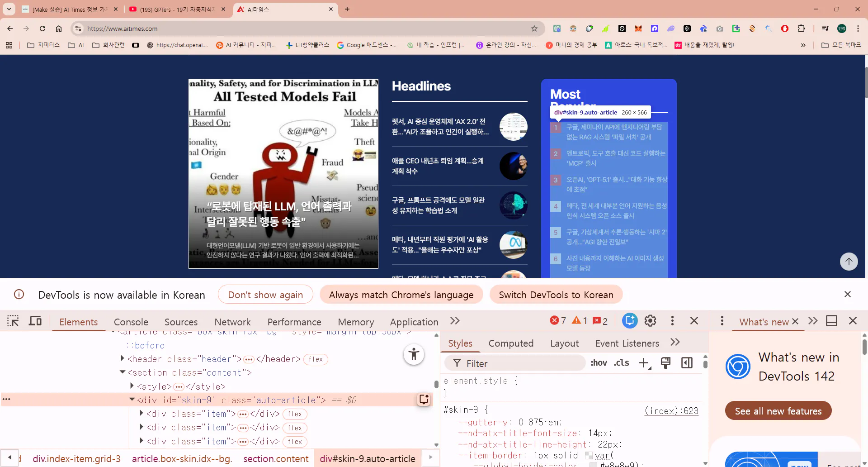Open the Chrome three-dot main menu
Image resolution: width=868 pixels, height=467 pixels.
(x=858, y=29)
